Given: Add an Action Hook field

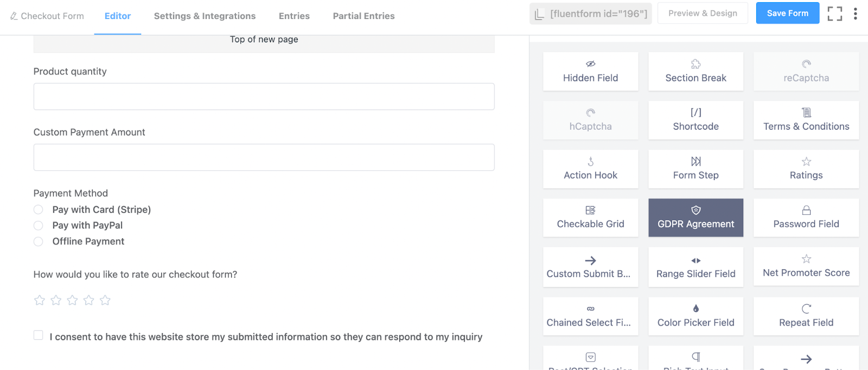Looking at the screenshot, I should click(x=590, y=169).
